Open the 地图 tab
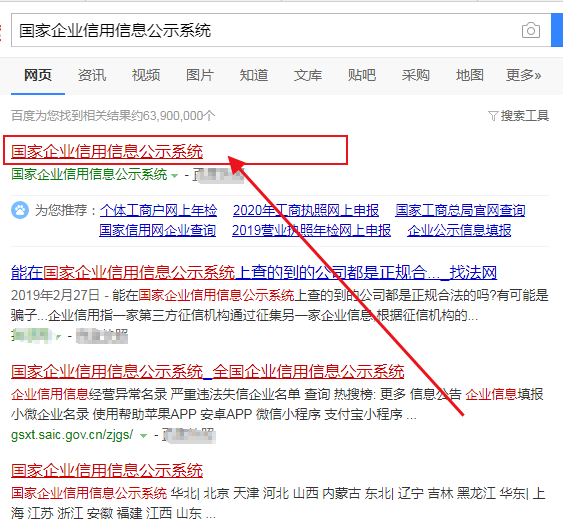Screen dimensions: 563x525 (x=470, y=75)
